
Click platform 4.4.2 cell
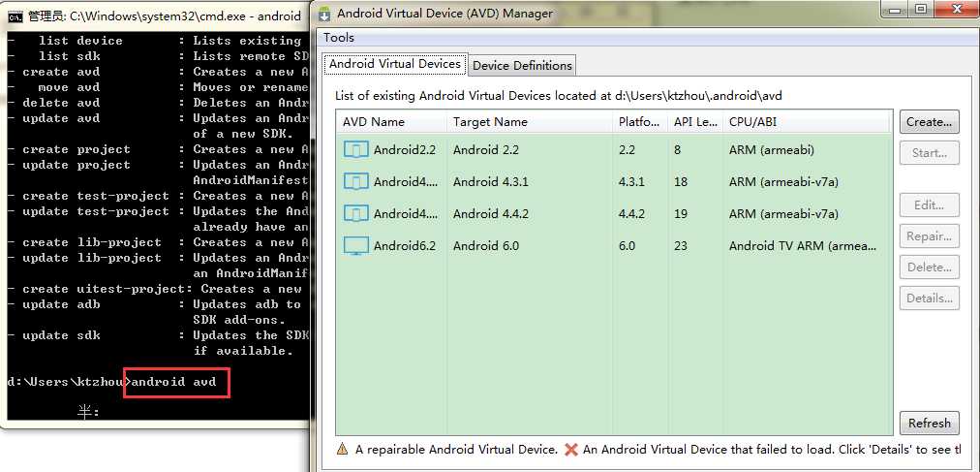pos(631,214)
